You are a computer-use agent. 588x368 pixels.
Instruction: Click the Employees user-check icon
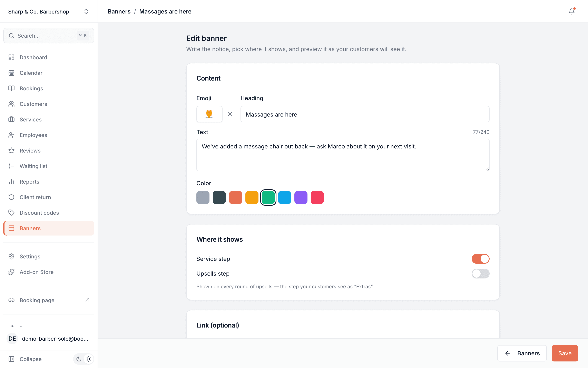tap(11, 135)
